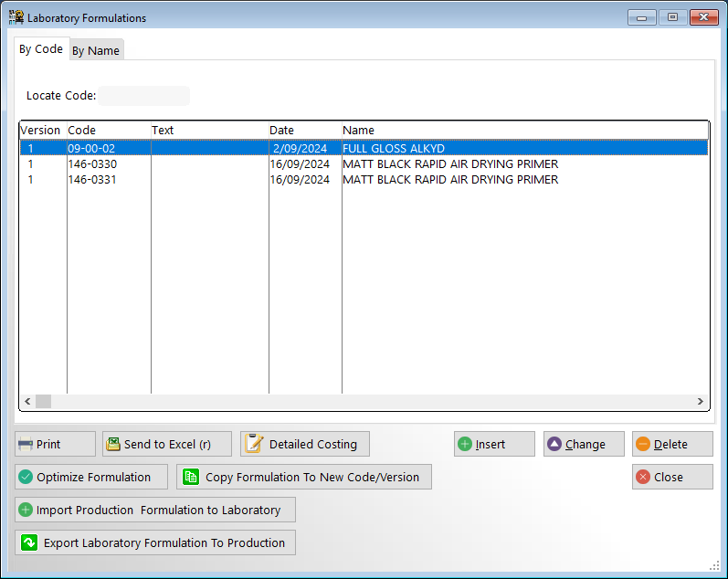
Task: Open Detailed Costing button text
Action: 313,445
